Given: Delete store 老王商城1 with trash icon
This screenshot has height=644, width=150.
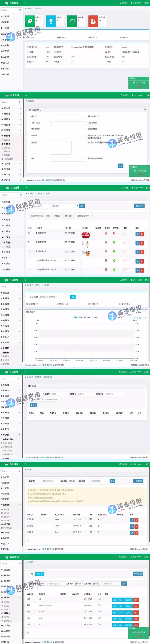Looking at the screenshot, I should point(136,520).
